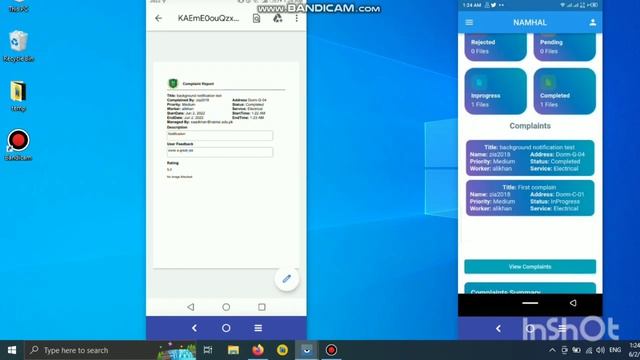Click the left mirror bar's menu lines
This screenshot has width=640, height=360.
pos(258,328)
